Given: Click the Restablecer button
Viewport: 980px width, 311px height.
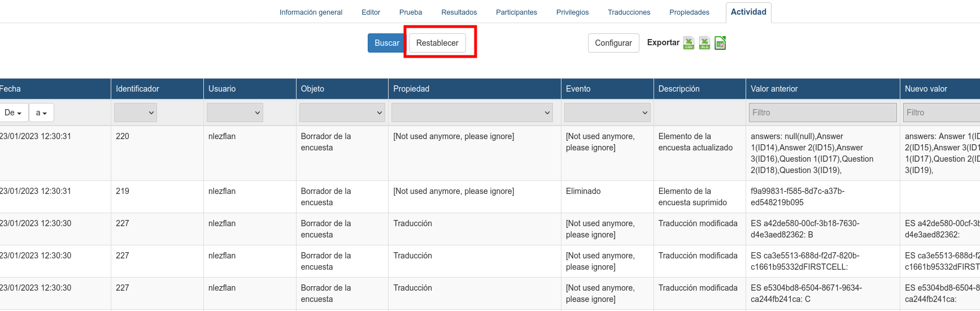Looking at the screenshot, I should tap(437, 43).
